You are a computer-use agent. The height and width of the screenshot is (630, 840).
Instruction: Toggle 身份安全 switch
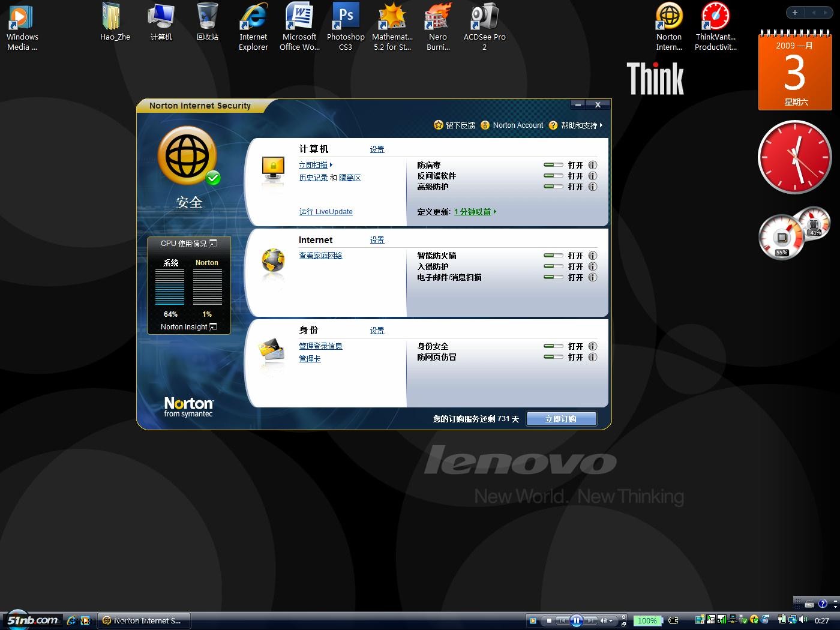point(553,346)
